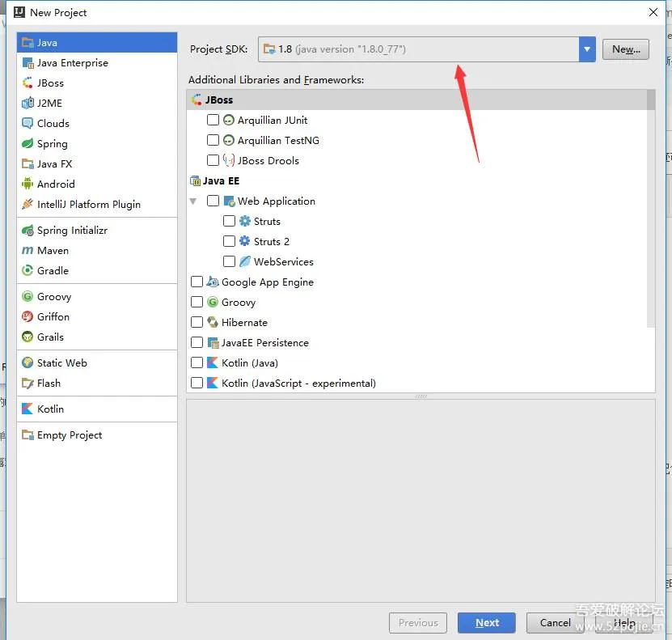Collapse the Web Application tree node

pyautogui.click(x=193, y=201)
